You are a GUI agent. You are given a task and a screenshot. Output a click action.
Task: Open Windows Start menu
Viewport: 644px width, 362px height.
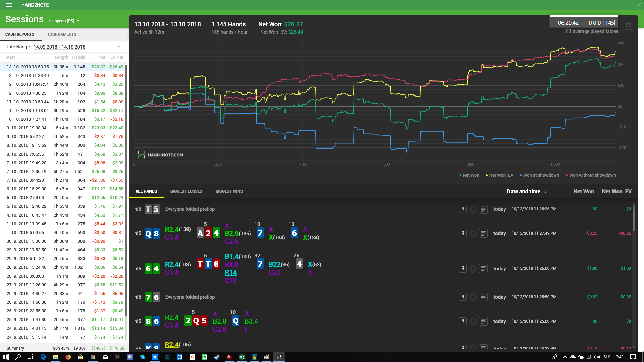pyautogui.click(x=6, y=357)
